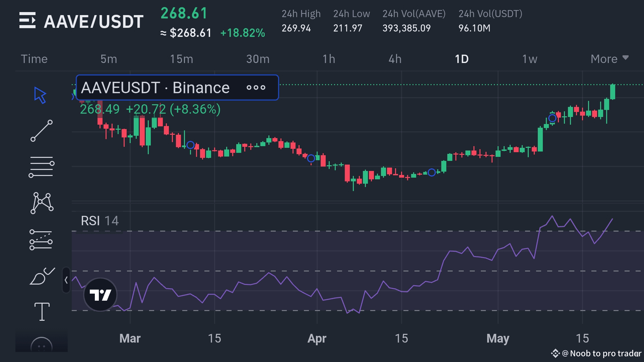Viewport: 644px width, 362px height.
Task: Click the RSI 14 indicator label
Action: [100, 221]
